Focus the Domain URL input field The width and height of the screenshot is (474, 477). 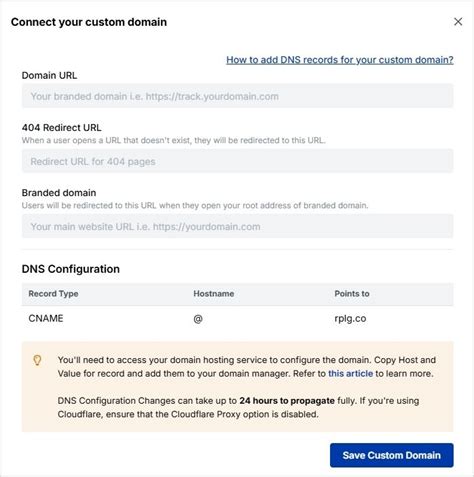pyautogui.click(x=237, y=96)
